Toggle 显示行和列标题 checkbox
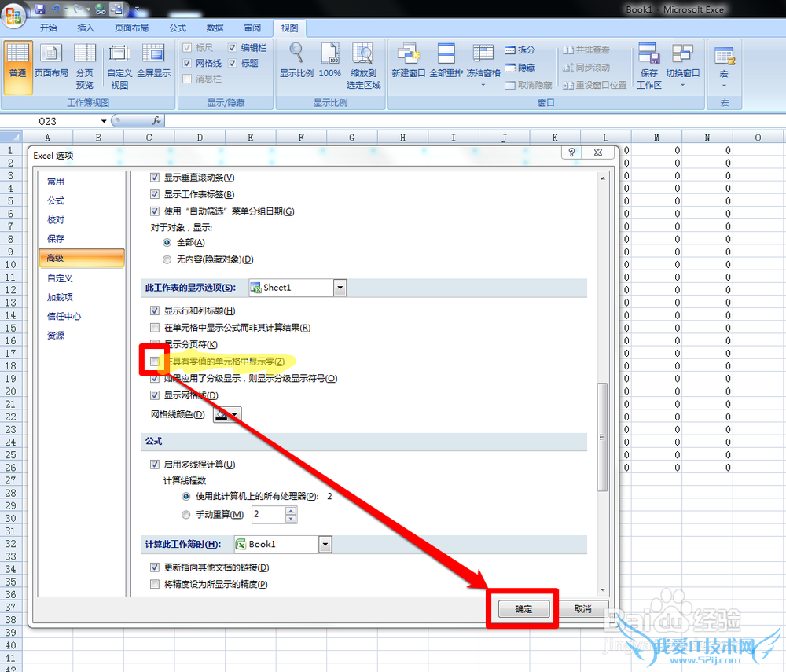 [x=155, y=310]
